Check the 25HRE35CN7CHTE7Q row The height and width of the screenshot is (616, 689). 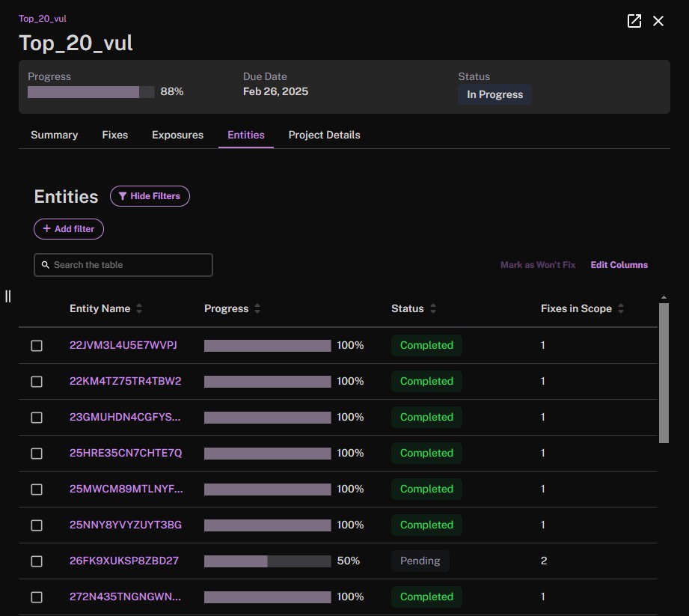[37, 454]
